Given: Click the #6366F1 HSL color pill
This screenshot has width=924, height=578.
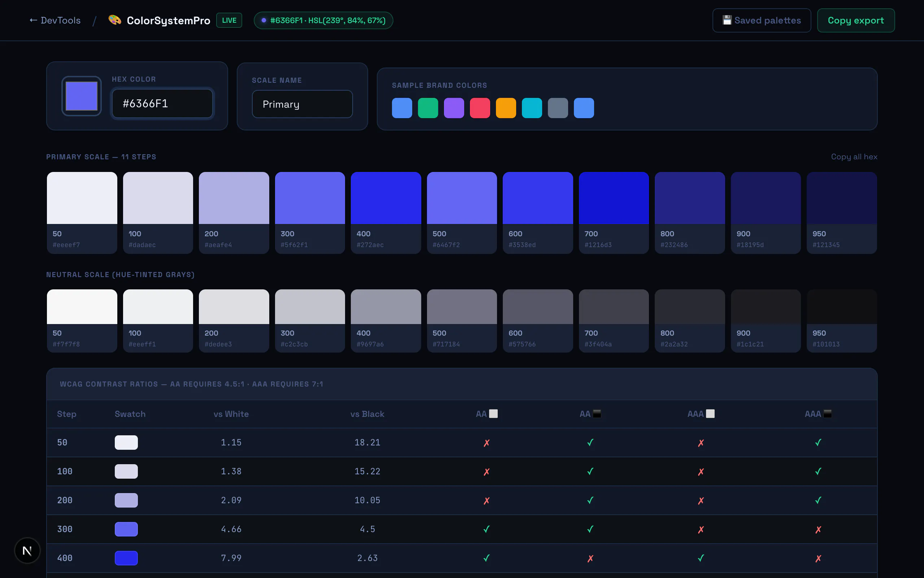Looking at the screenshot, I should (323, 20).
